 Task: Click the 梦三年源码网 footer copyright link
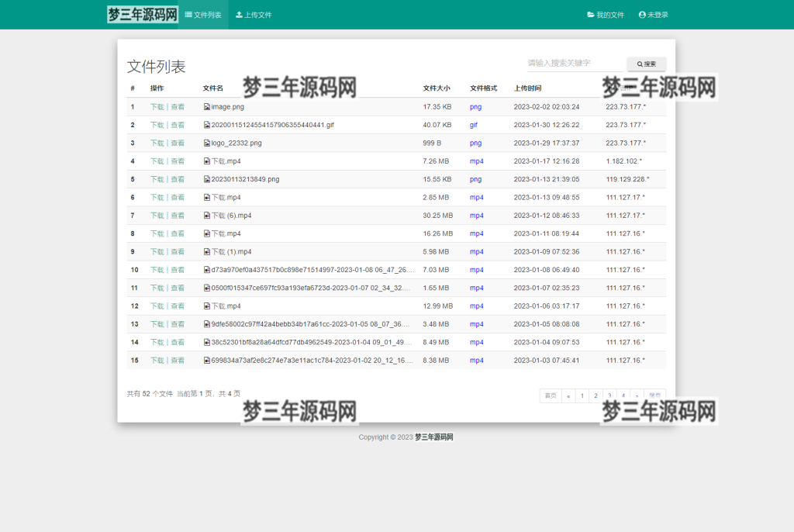[x=434, y=437]
